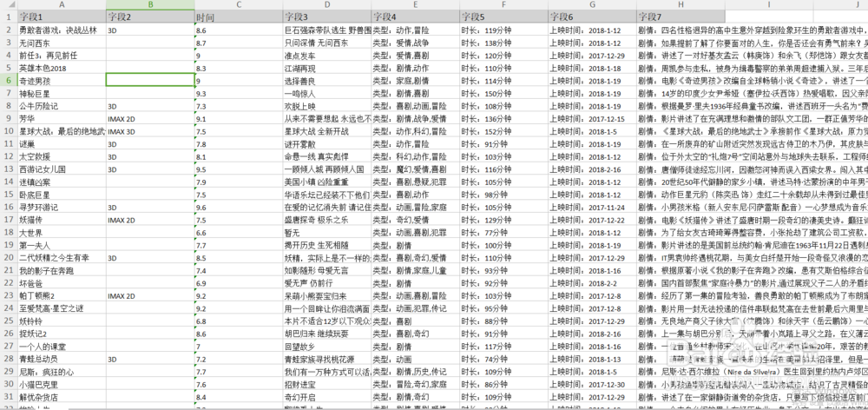Select the highlighted row 6 number header

[9, 80]
